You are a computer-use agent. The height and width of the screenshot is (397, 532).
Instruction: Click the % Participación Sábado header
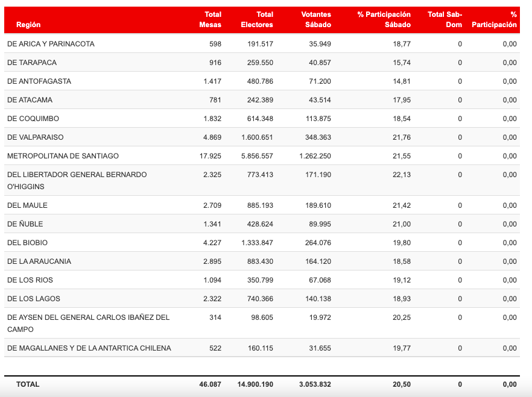pos(384,19)
